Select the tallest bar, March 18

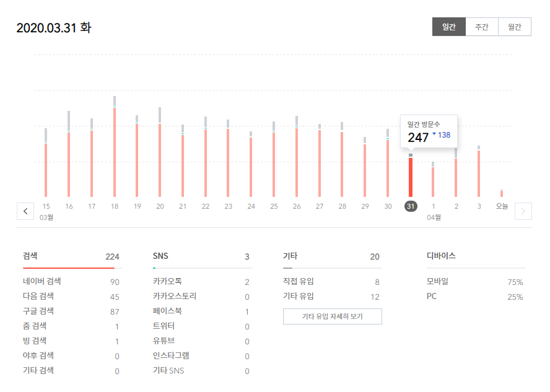point(115,147)
